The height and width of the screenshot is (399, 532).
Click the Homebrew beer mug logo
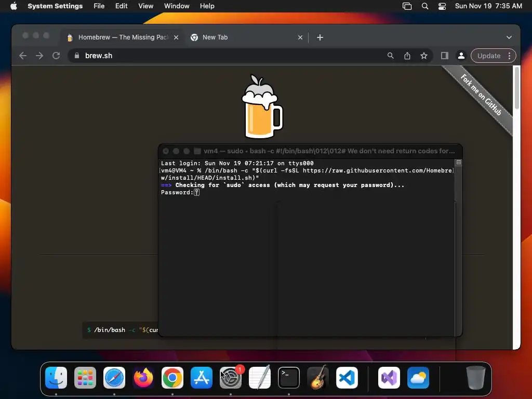pos(262,106)
